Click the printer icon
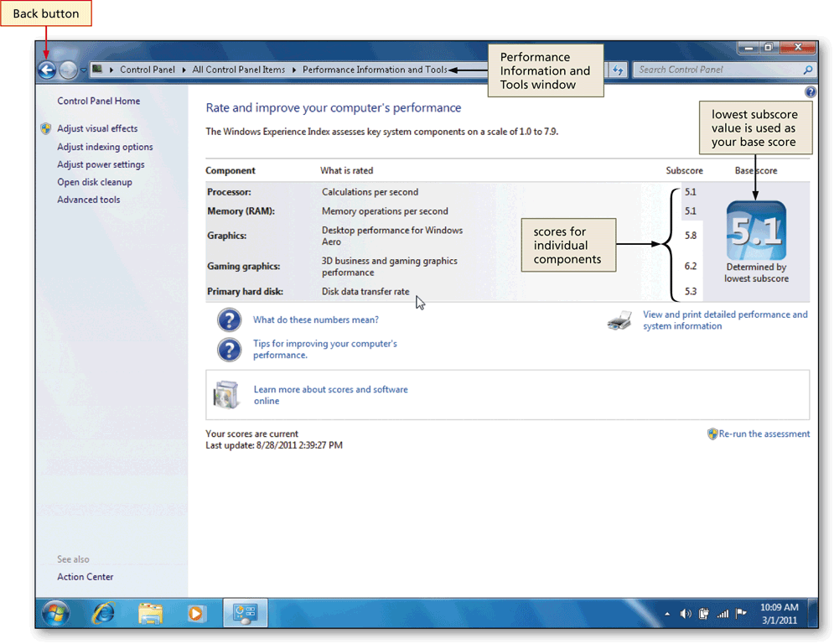The image size is (834, 644). (619, 320)
